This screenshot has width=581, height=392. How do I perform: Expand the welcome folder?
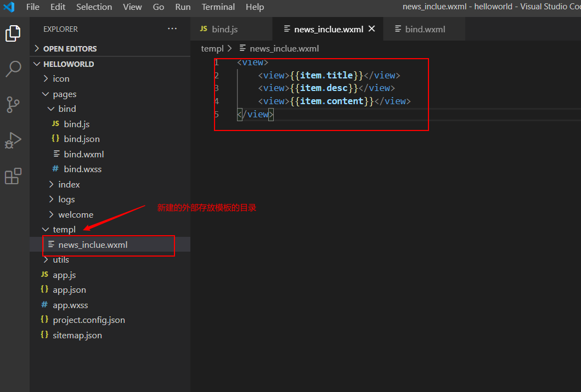click(51, 214)
